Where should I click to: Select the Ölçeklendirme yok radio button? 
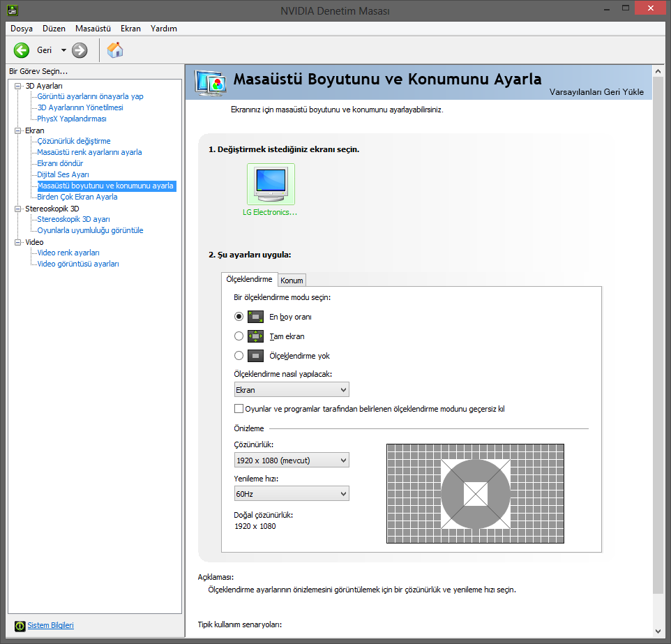click(x=239, y=355)
